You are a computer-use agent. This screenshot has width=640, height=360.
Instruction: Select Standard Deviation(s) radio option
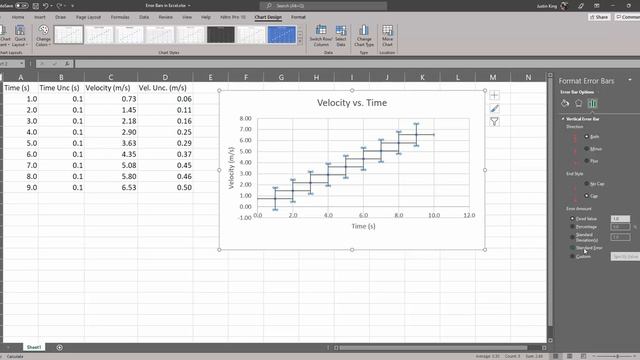click(x=572, y=237)
